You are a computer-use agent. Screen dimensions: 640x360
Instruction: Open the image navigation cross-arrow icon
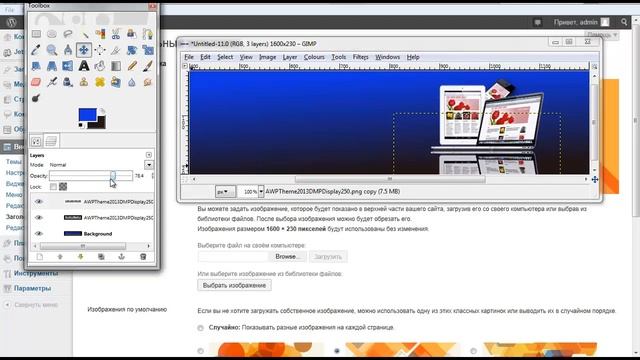point(595,179)
